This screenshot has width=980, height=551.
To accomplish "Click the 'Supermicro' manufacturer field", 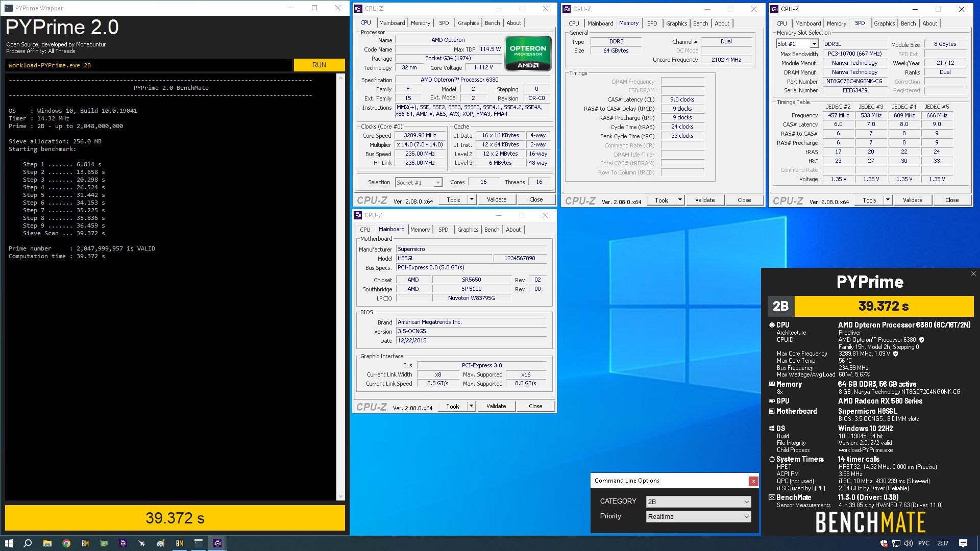I will (471, 249).
